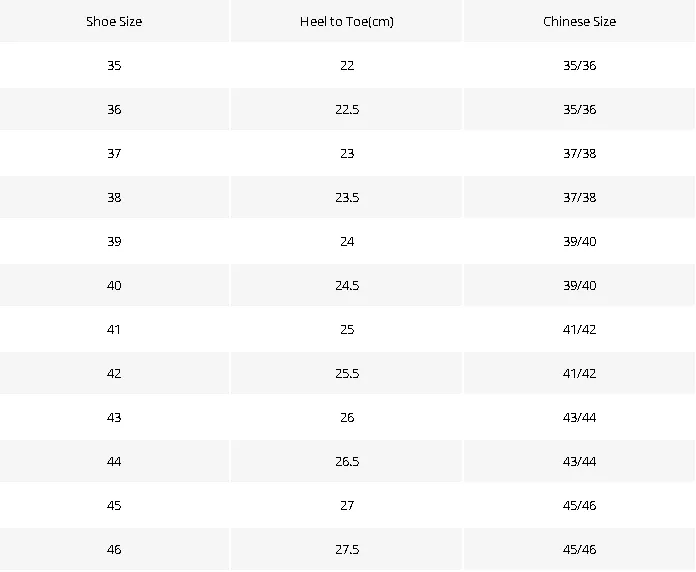Select shoe size 36 cell

coord(114,109)
